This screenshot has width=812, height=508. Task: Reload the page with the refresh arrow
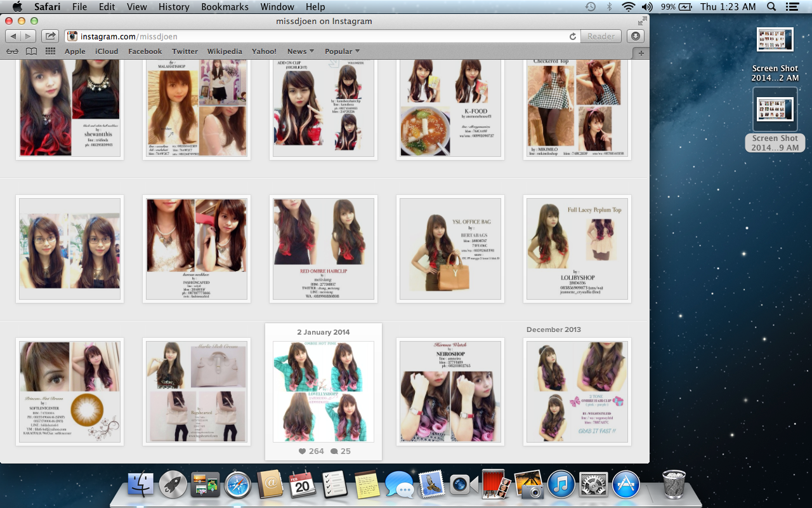[x=573, y=37]
